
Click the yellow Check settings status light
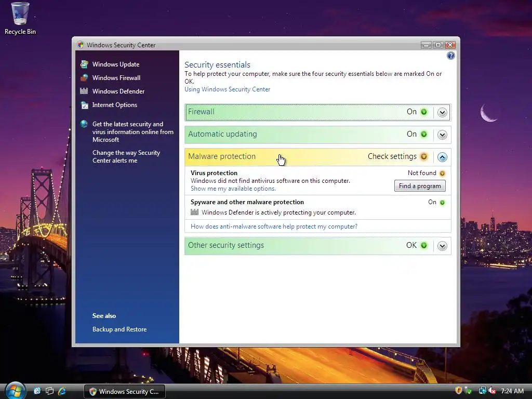pos(424,156)
